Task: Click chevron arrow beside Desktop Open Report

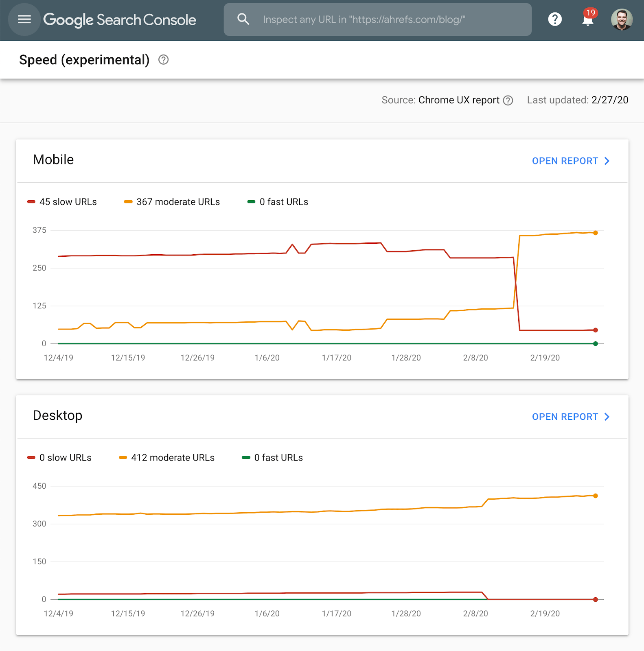Action: 607,417
